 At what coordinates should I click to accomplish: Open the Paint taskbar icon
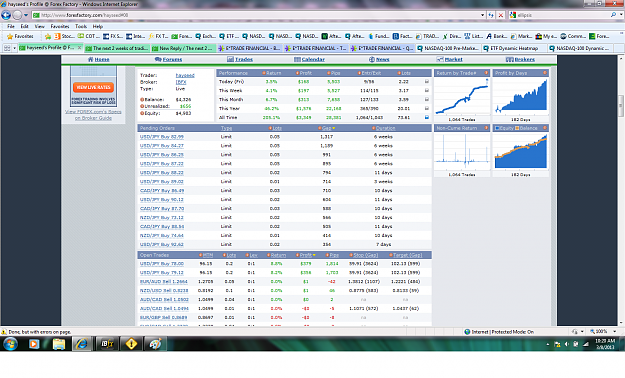(155, 344)
